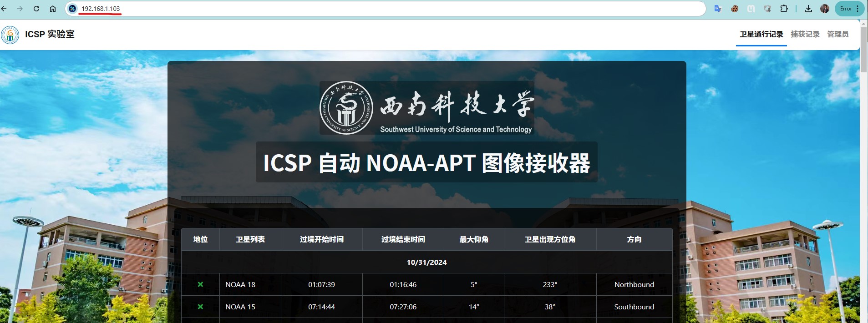Open the browser profile avatar
This screenshot has width=868, height=323.
tap(825, 9)
